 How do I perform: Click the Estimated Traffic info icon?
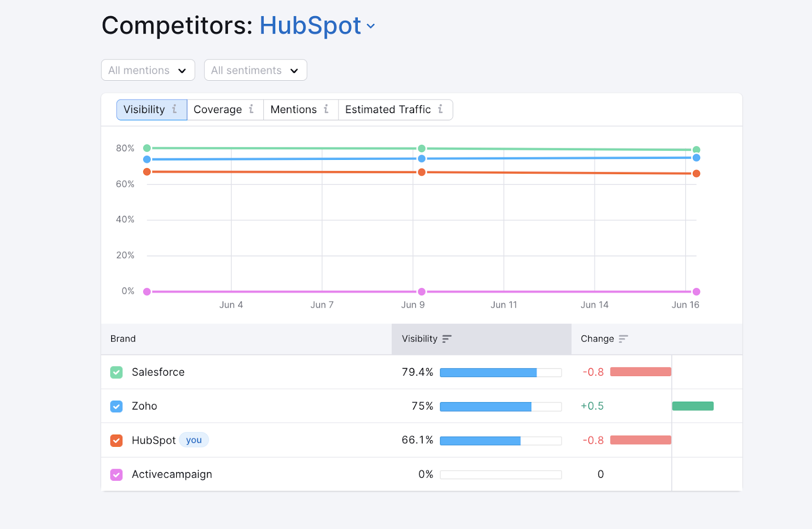pyautogui.click(x=441, y=109)
